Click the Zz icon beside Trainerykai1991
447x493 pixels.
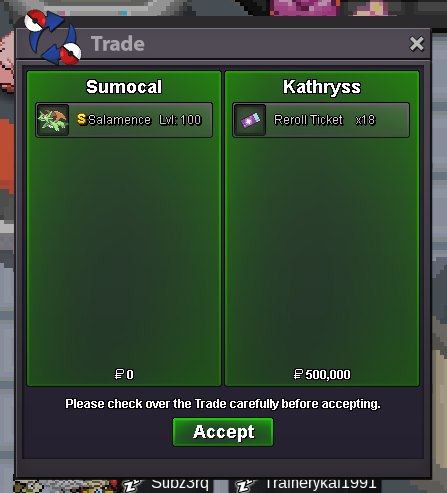click(x=245, y=486)
